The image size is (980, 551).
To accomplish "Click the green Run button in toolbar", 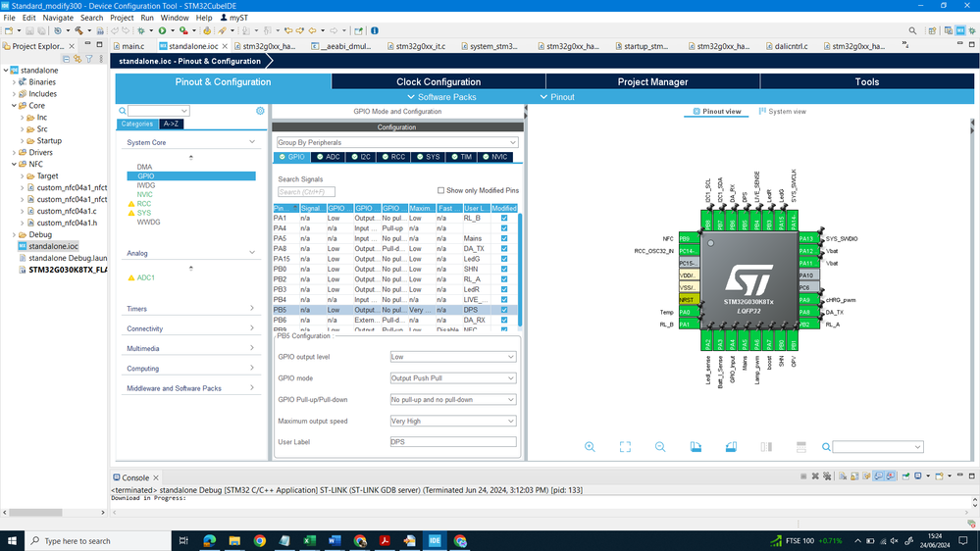I will point(162,30).
